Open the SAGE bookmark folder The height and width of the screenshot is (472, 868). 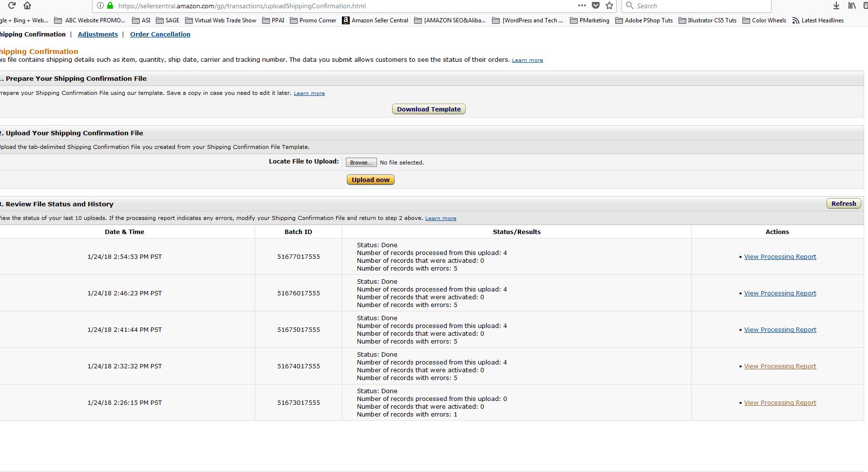[168, 20]
